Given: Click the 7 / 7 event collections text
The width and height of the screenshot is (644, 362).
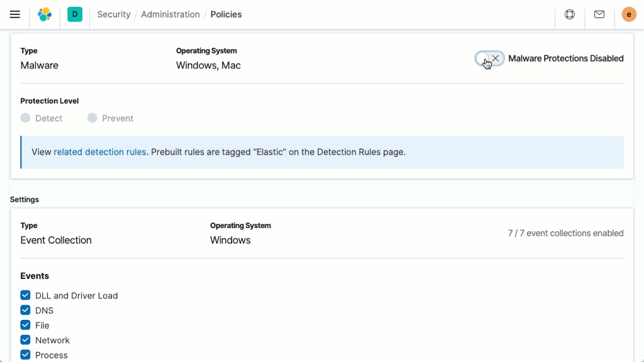Looking at the screenshot, I should point(565,233).
